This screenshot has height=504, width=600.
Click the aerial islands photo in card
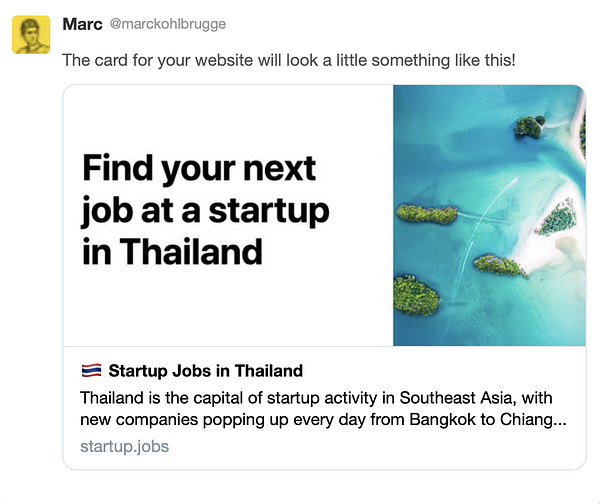tap(488, 215)
